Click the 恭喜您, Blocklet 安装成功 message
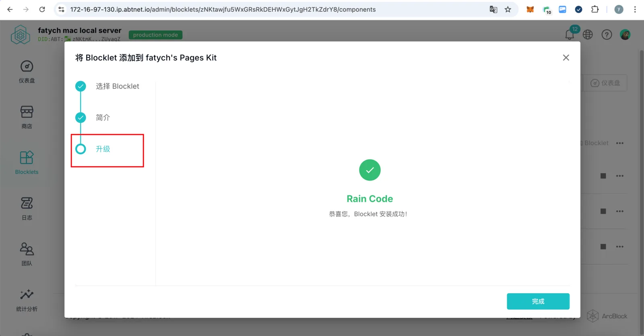The width and height of the screenshot is (644, 336). [x=368, y=214]
